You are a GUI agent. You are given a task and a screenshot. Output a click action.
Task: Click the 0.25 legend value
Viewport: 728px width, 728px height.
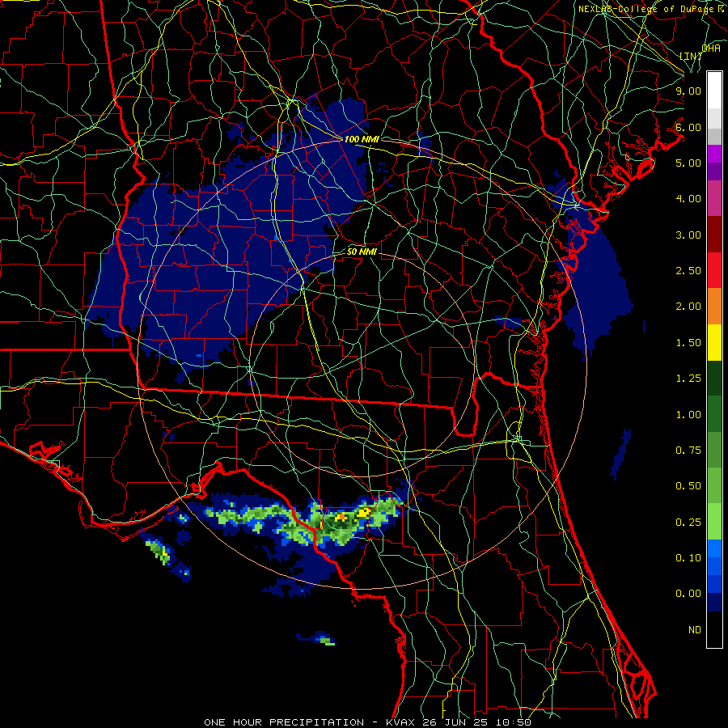(x=688, y=523)
